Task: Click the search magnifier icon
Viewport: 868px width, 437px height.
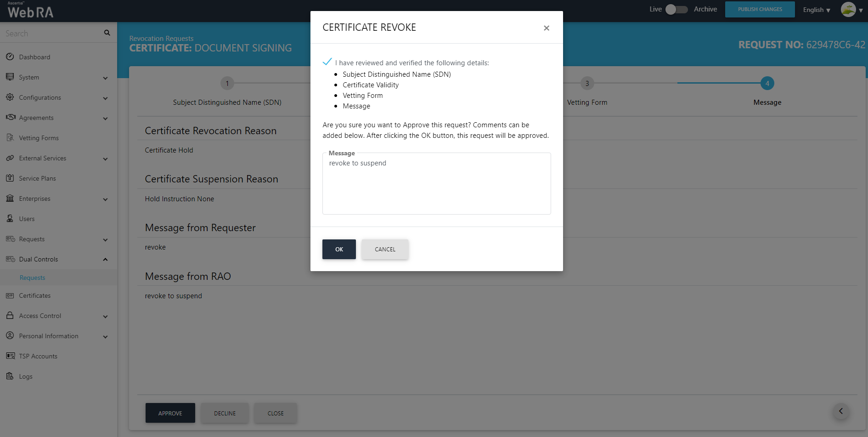Action: click(x=107, y=33)
